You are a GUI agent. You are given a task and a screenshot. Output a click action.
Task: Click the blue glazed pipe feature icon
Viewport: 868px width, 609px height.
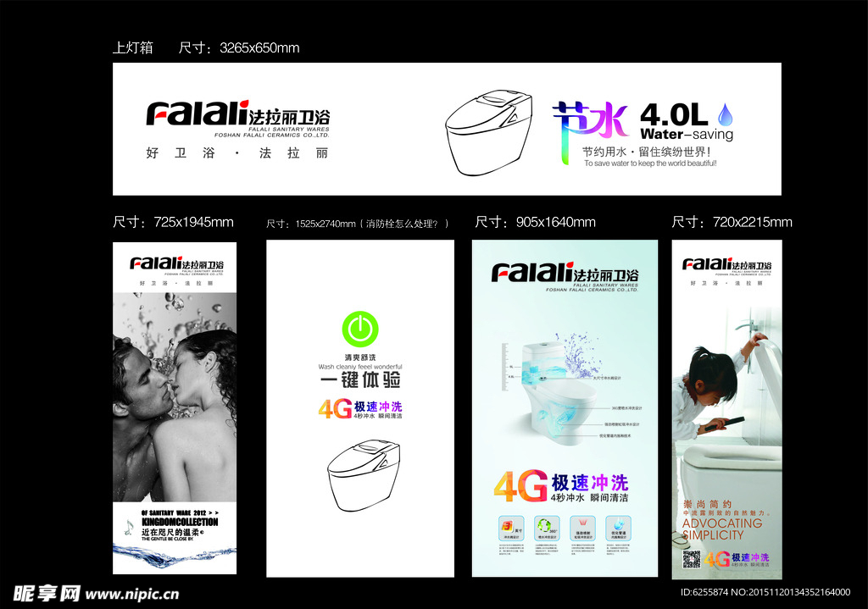pos(620,524)
